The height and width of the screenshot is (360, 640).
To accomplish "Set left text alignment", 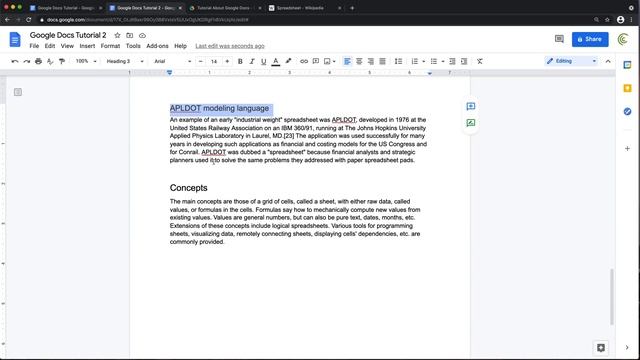I will (347, 61).
